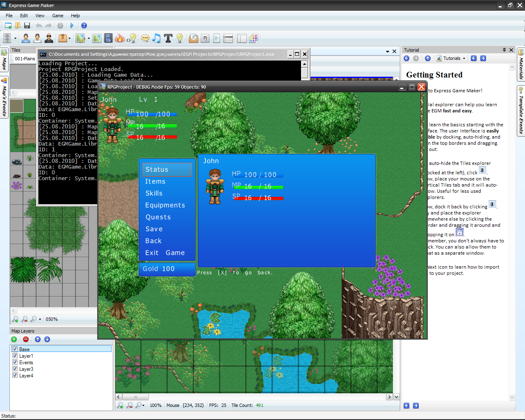Go up one level in Tutorial panel
Screen dimensions: 525x420
[428, 58]
